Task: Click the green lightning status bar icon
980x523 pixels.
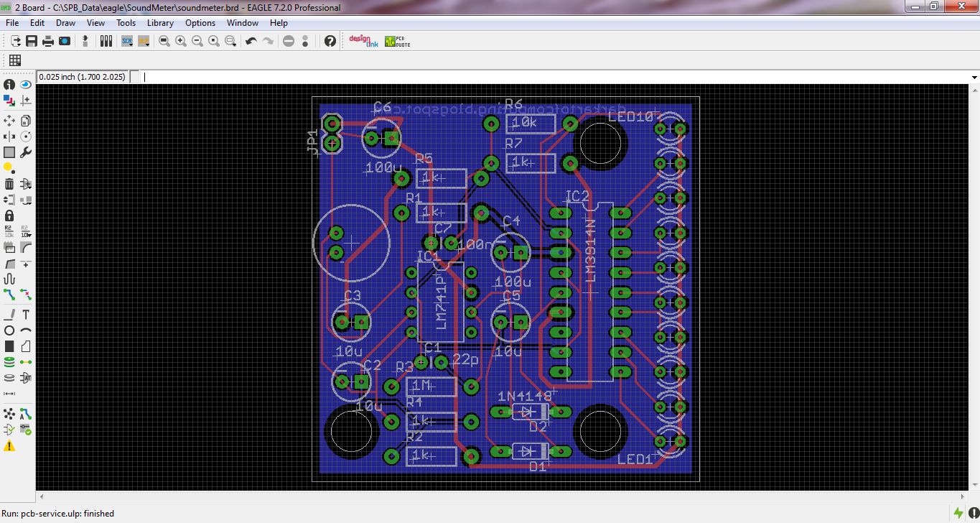Action: pyautogui.click(x=958, y=513)
